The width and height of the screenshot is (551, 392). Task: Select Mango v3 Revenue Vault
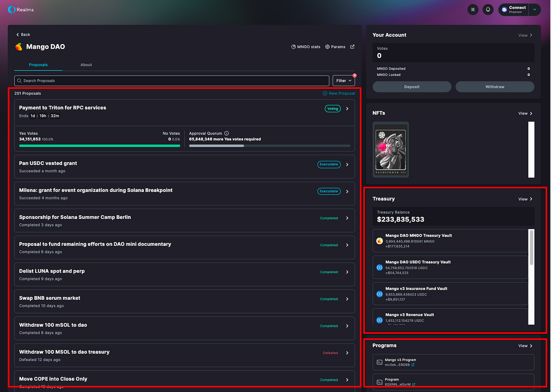click(x=450, y=317)
